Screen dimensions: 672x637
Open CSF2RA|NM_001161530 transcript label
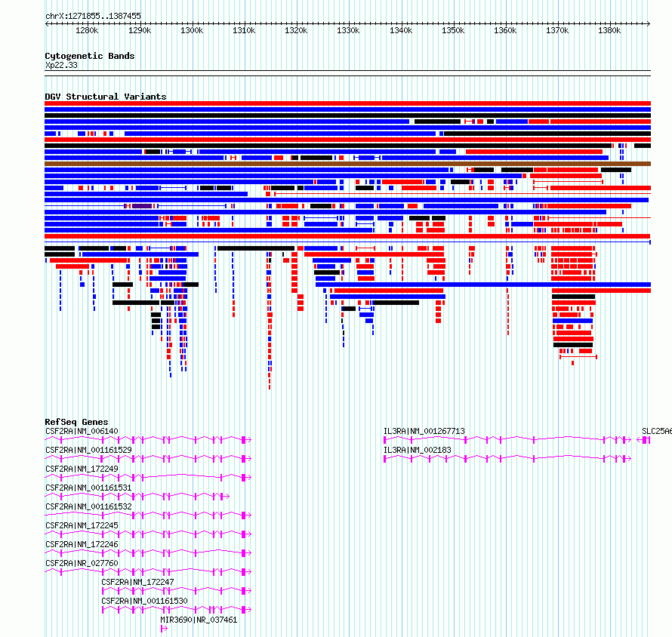[x=144, y=601]
